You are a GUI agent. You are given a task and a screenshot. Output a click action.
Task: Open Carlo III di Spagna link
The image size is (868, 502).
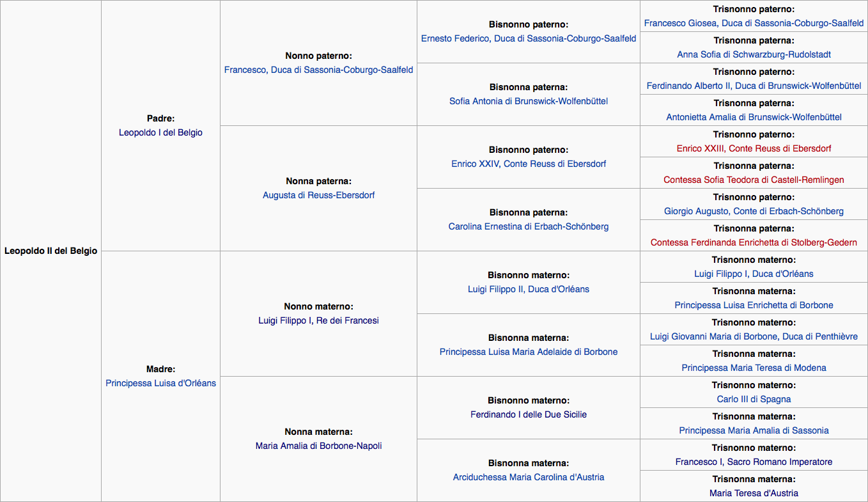pos(754,399)
